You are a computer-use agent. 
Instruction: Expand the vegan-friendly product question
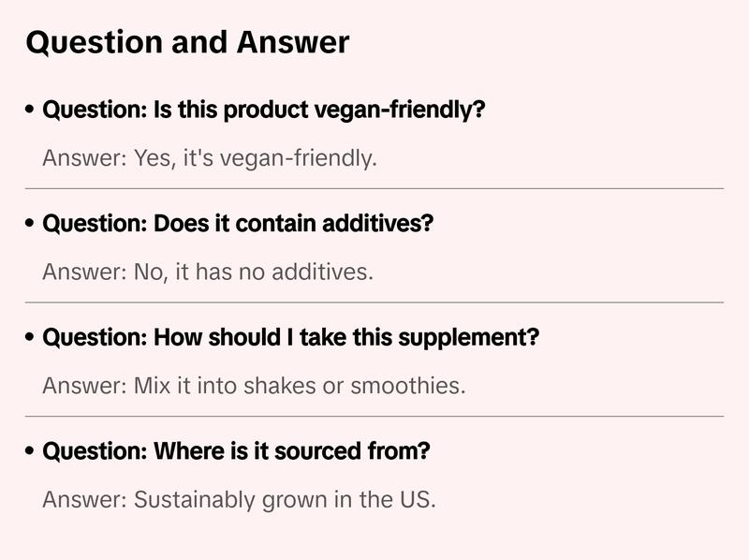click(264, 110)
